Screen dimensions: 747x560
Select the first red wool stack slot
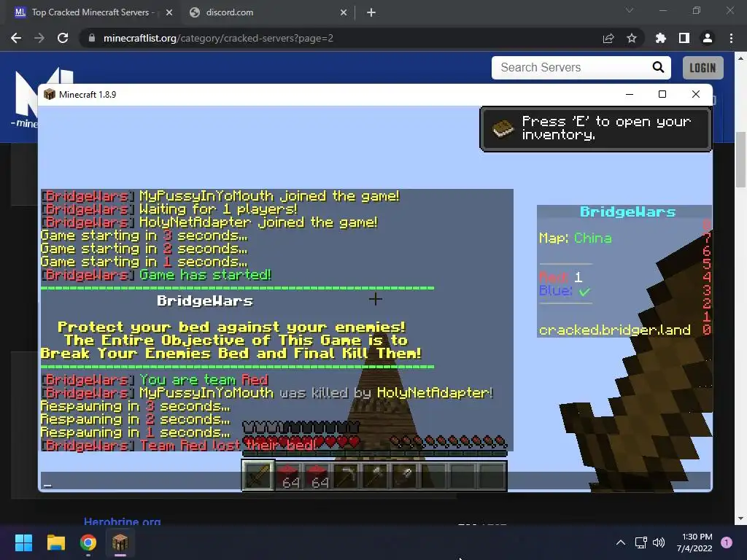click(x=289, y=475)
